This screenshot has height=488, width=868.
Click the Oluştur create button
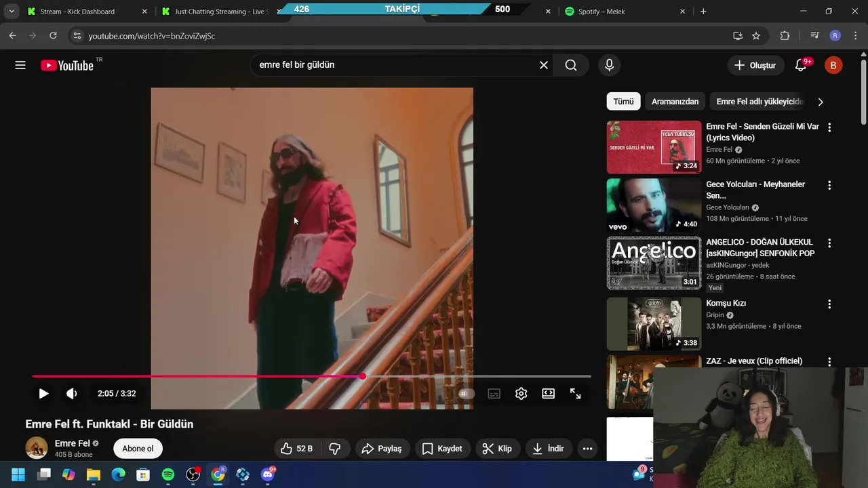pyautogui.click(x=755, y=65)
